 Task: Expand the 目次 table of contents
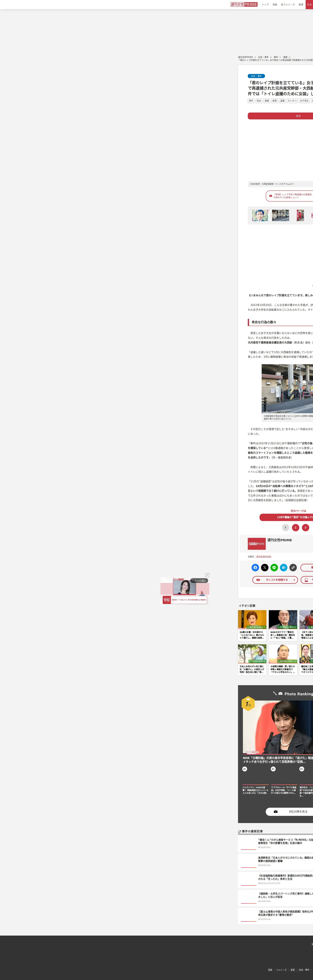tap(298, 116)
